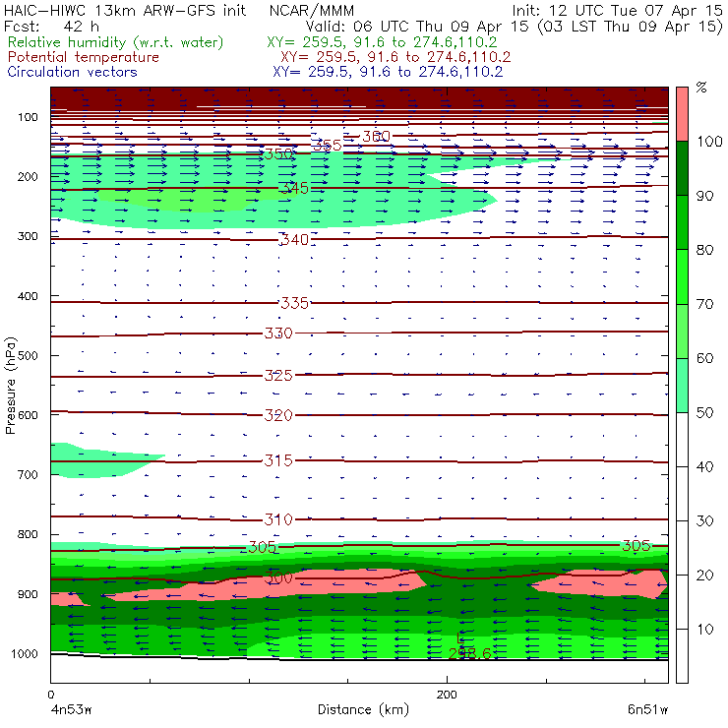Click the 200 km distance tick label
The image size is (728, 728).
tap(447, 695)
